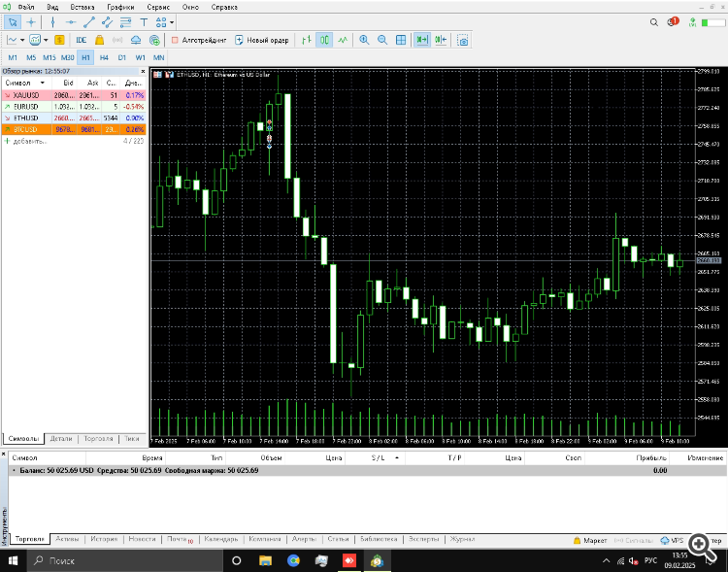Select the D1 timeframe button
This screenshot has width=728, height=572.
(121, 57)
